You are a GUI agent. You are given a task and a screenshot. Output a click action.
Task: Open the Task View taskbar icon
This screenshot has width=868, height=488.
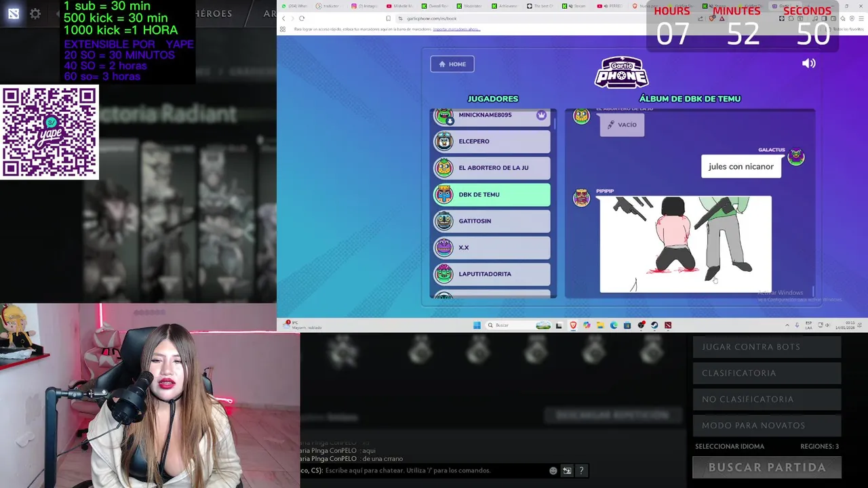(559, 325)
